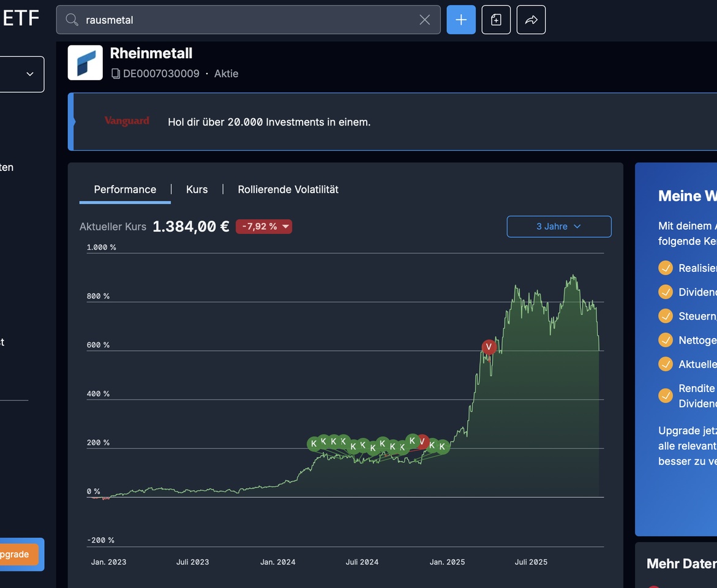Copy ISIN DE0007030009 via copy icon
This screenshot has width=717, height=588.
(116, 73)
